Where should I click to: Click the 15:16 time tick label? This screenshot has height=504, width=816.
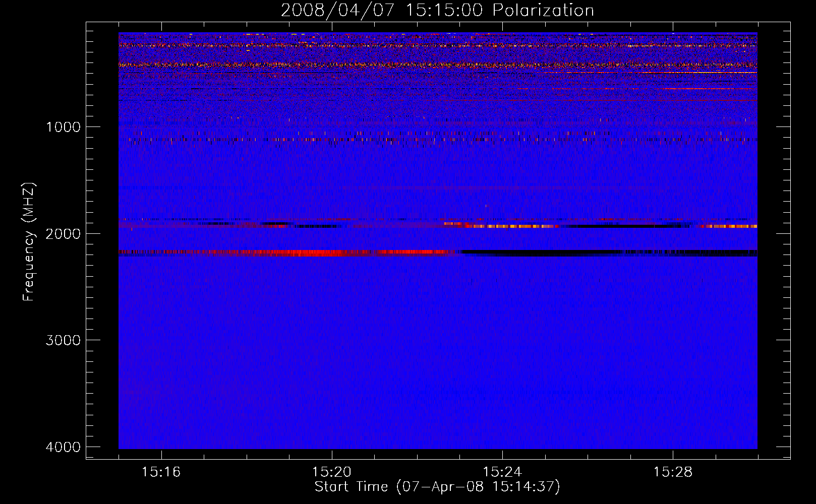(x=161, y=472)
